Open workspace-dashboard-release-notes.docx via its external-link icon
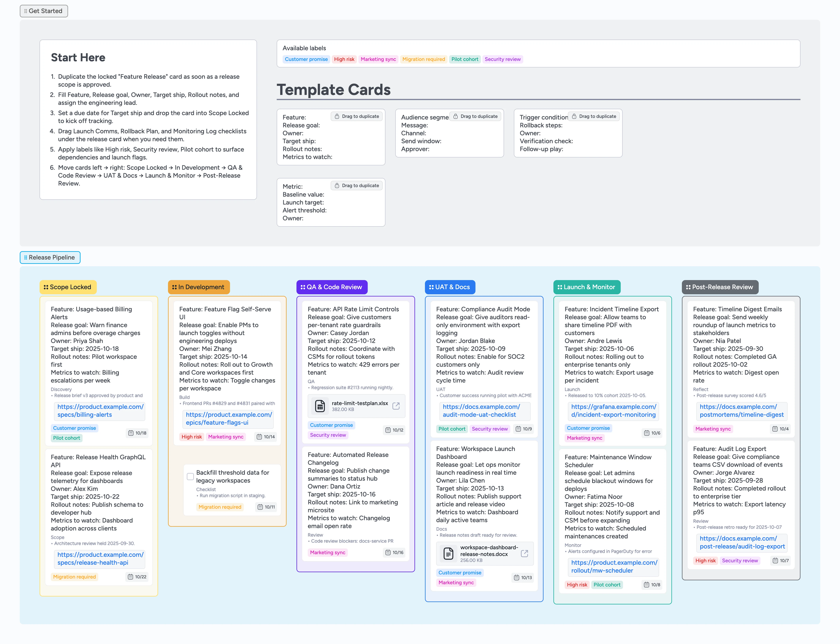 pyautogui.click(x=524, y=554)
